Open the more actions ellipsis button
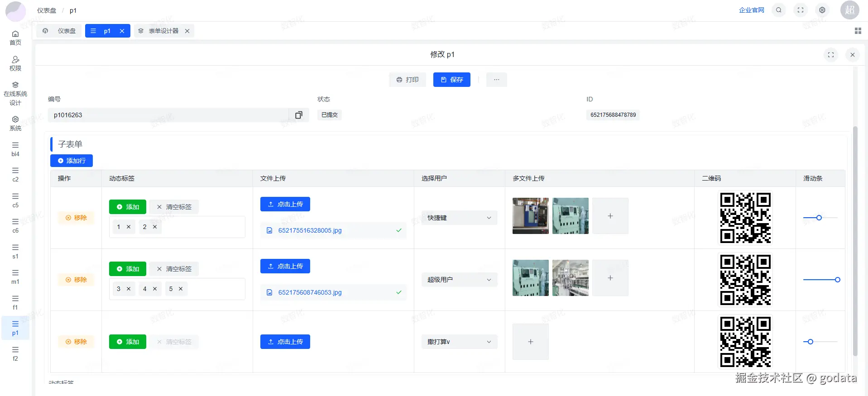Viewport: 868px width, 396px height. click(497, 80)
